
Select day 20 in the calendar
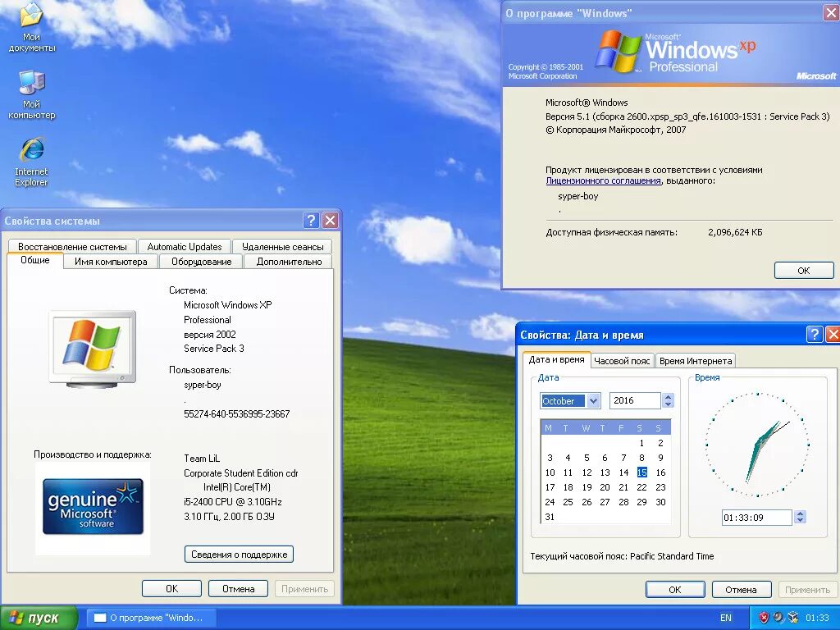pos(605,487)
